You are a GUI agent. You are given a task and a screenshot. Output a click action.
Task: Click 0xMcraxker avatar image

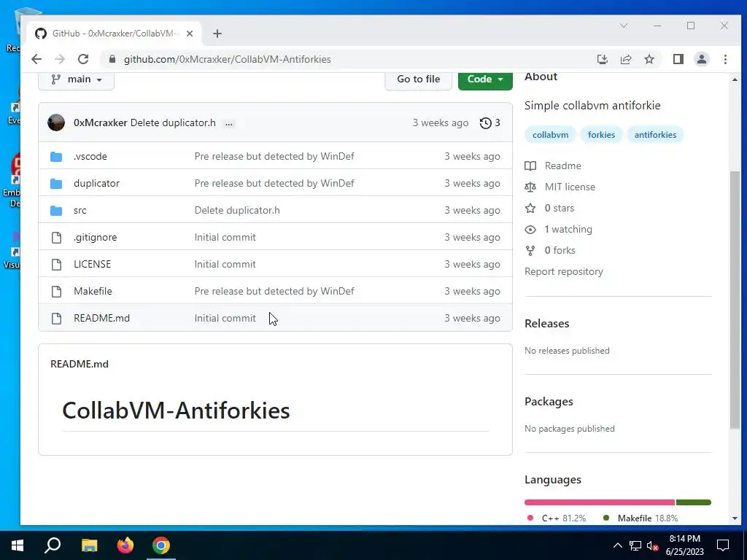click(56, 122)
